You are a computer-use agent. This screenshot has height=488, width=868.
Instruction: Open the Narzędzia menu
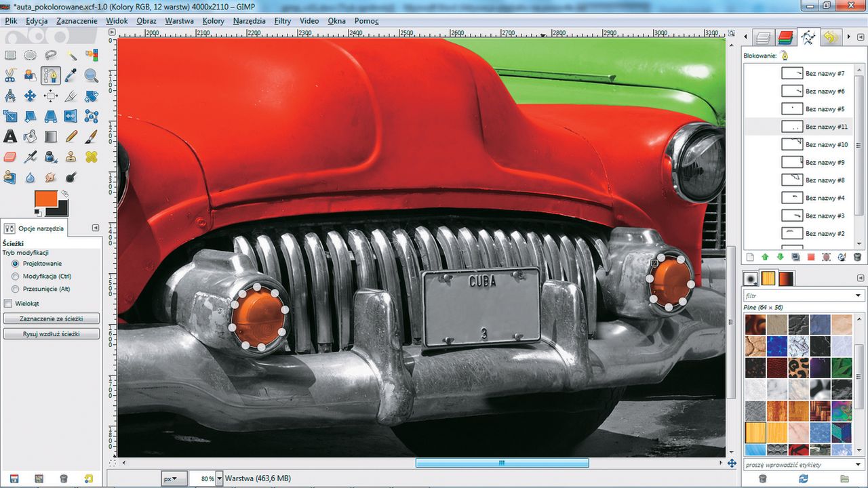coord(249,21)
